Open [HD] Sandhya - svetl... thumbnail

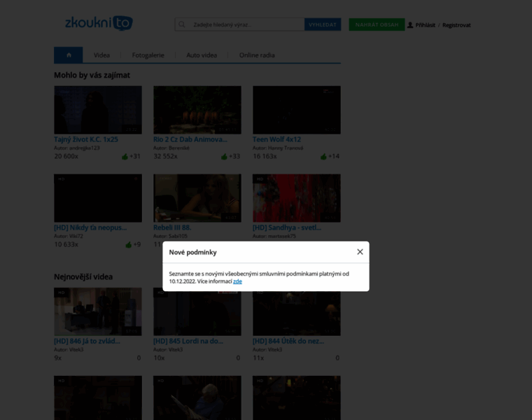pos(297,198)
